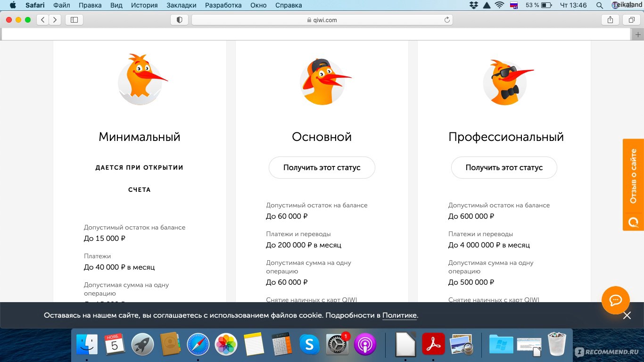Follow the Политике link in the cookie notice
This screenshot has width=644, height=362.
(x=399, y=315)
